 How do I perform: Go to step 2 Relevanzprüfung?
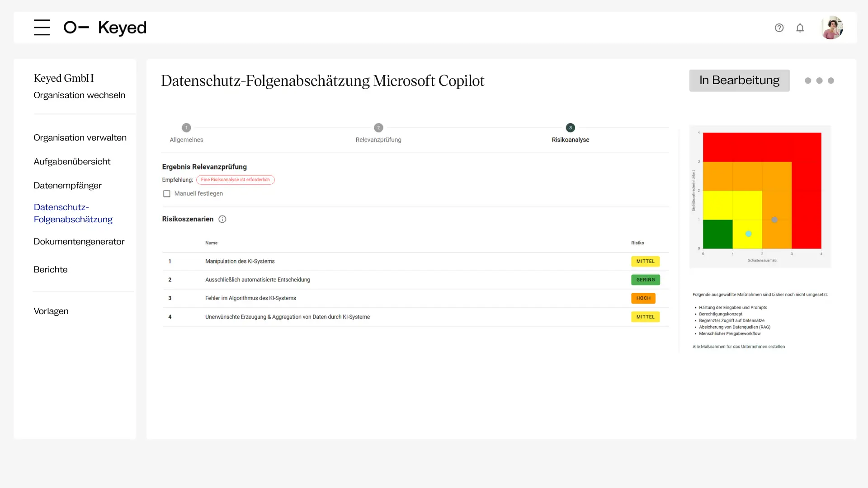378,133
